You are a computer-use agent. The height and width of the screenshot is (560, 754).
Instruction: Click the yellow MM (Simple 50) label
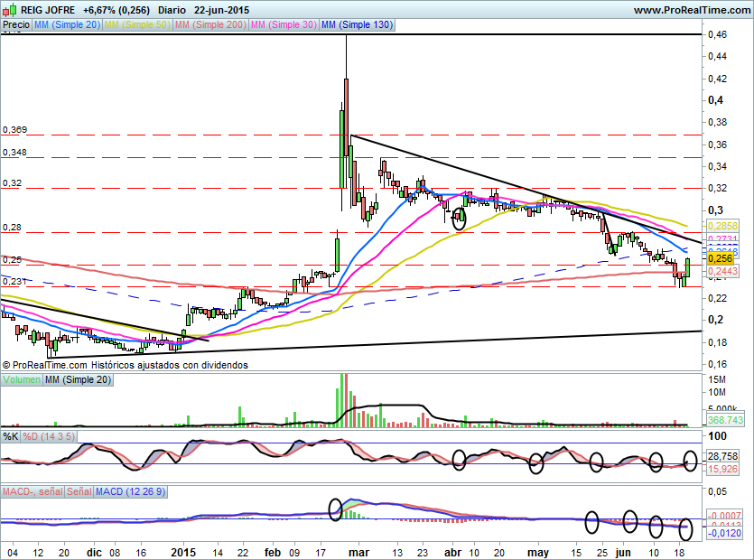click(x=136, y=26)
